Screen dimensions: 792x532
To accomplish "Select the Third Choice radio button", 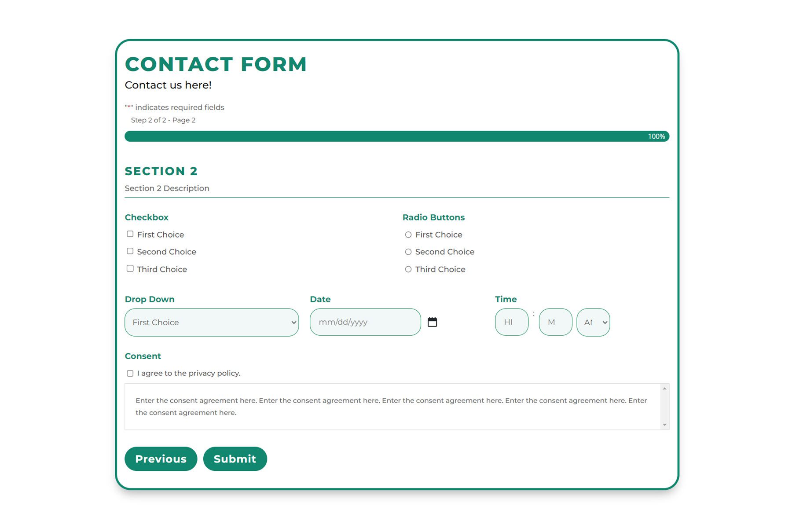I will [x=408, y=269].
